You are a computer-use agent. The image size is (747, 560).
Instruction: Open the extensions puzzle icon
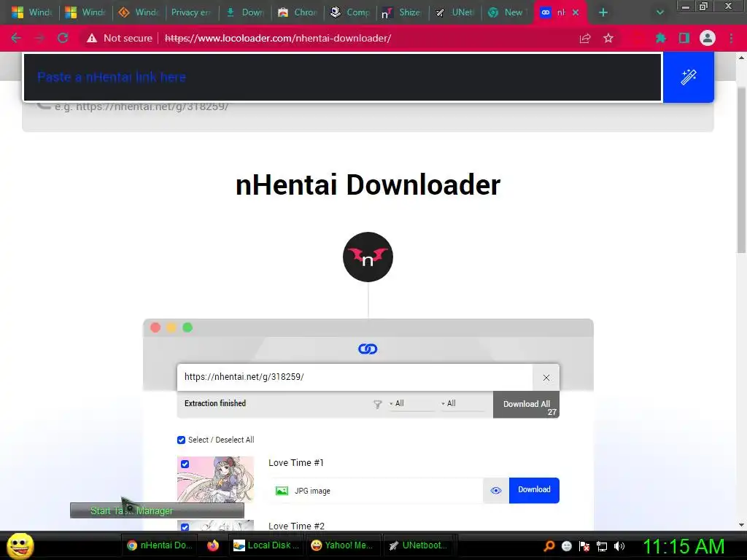pos(661,38)
